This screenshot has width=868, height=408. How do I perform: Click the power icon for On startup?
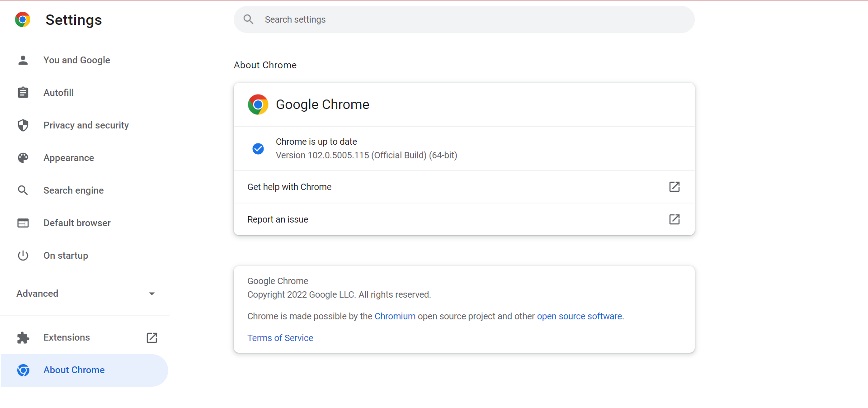(23, 256)
